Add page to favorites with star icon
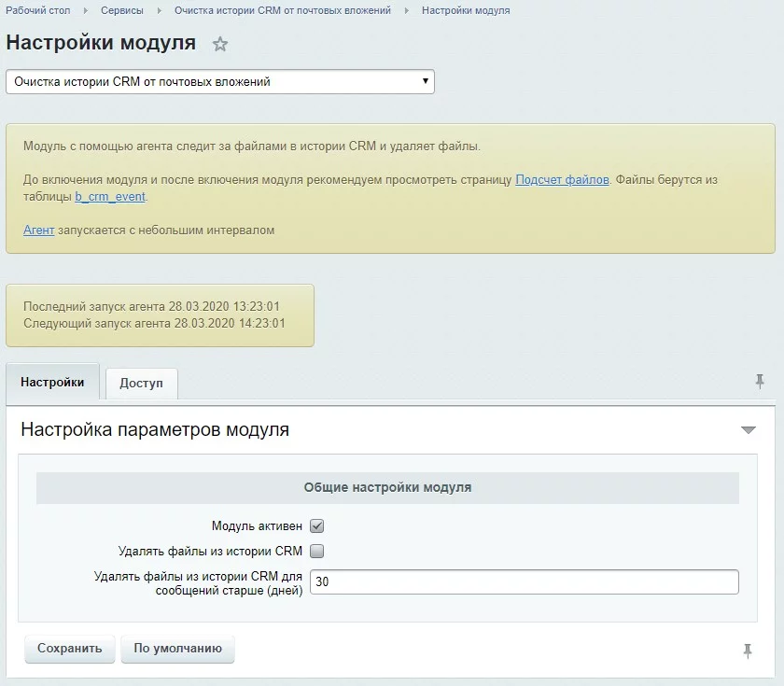Viewport: 784px width, 686px height. pyautogui.click(x=220, y=44)
